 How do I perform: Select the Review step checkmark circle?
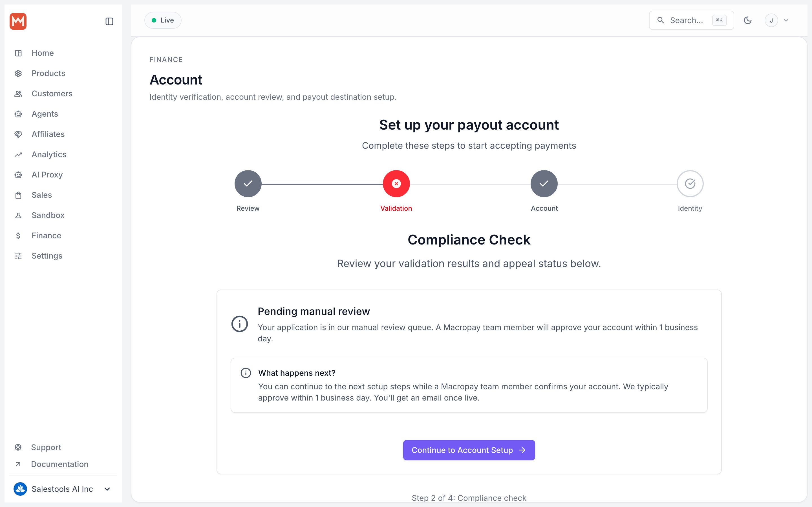tap(248, 184)
